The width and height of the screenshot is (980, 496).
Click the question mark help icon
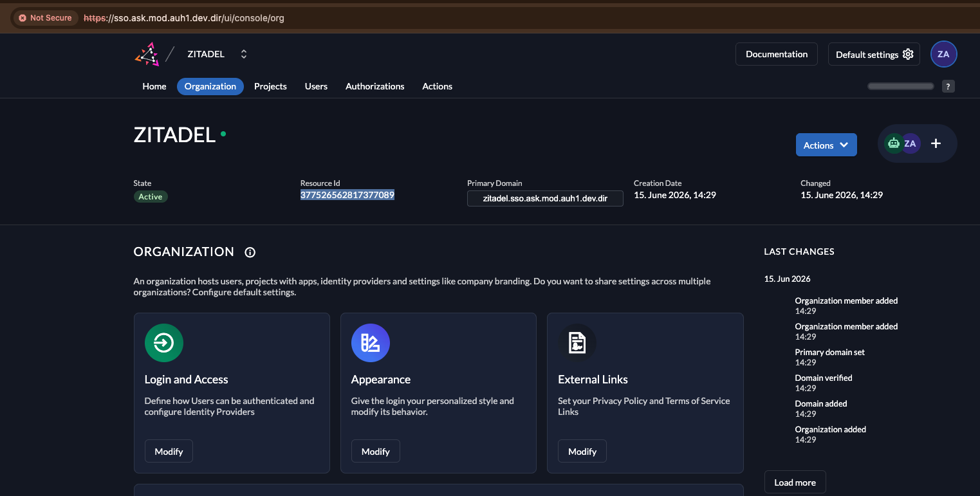pos(948,86)
